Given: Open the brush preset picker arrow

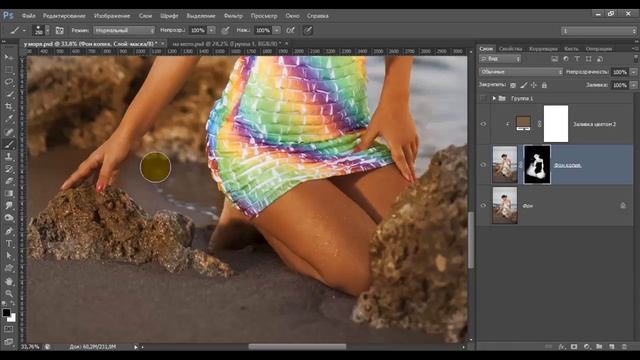Looking at the screenshot, I should tap(47, 30).
